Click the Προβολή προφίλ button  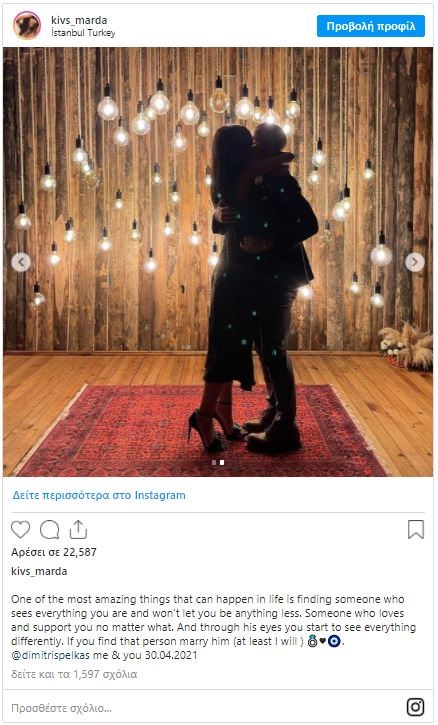[x=371, y=26]
